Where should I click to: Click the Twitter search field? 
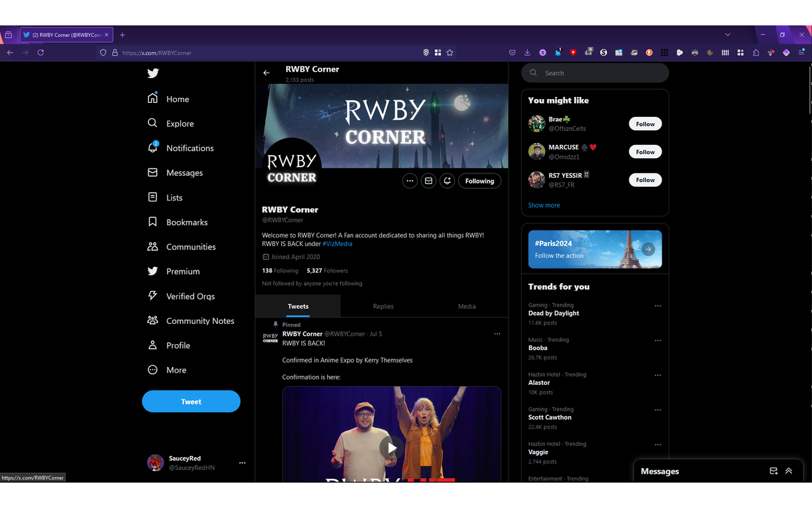pos(595,73)
